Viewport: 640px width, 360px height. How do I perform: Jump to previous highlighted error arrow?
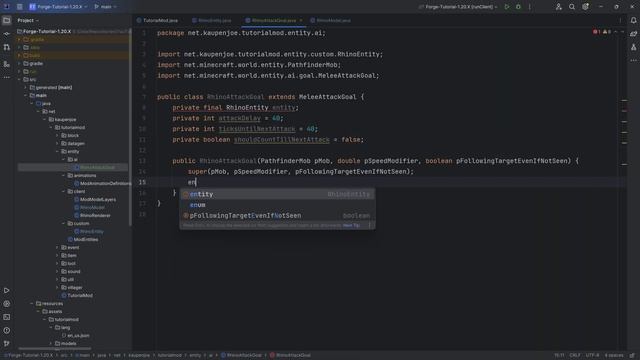tap(616, 32)
